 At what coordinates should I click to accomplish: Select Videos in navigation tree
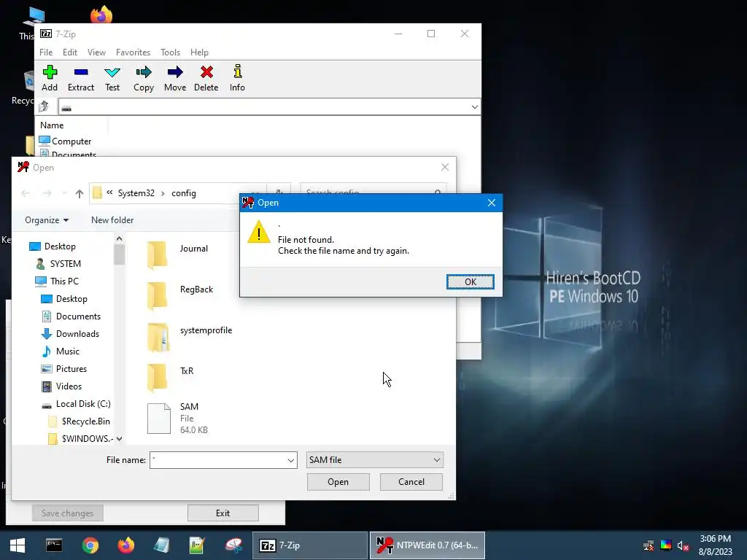tap(61, 386)
